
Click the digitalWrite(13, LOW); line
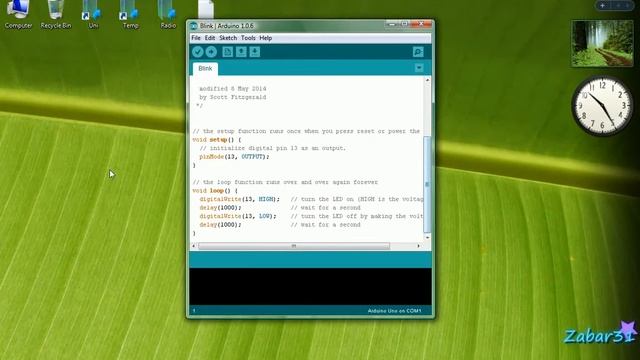click(x=238, y=216)
